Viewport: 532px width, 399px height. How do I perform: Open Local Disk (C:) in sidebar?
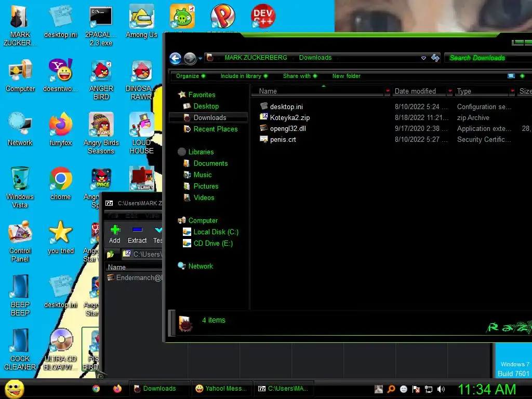[216, 232]
